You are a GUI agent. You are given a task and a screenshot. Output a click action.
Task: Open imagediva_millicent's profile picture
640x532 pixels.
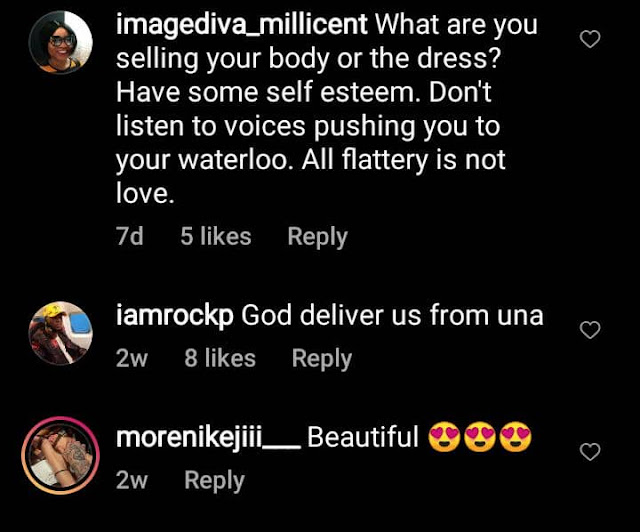pyautogui.click(x=60, y=42)
